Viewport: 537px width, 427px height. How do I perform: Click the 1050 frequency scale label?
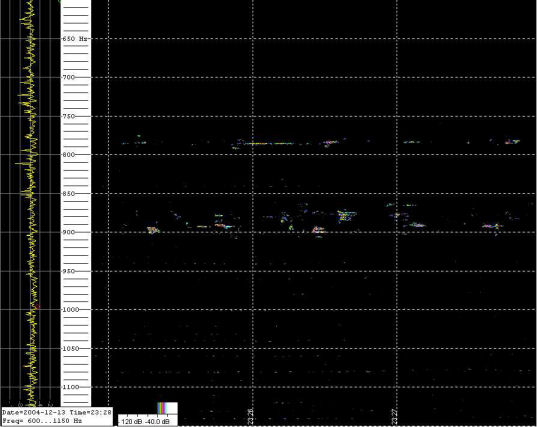click(x=71, y=349)
